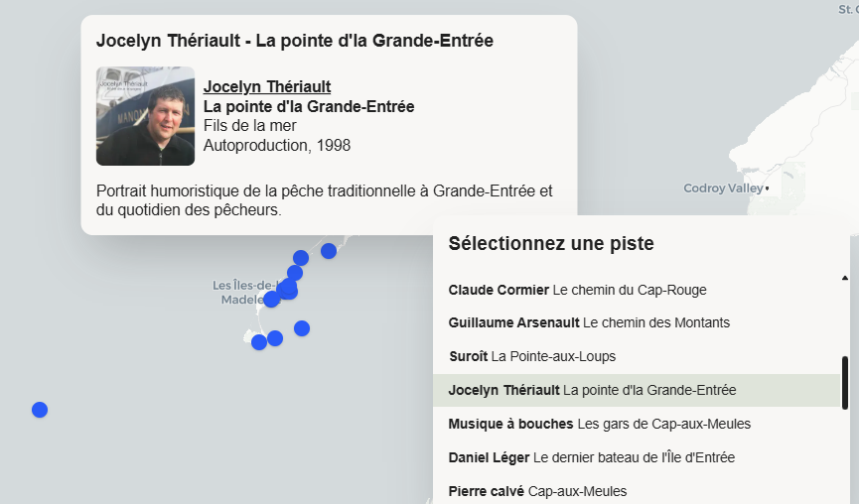Select Guillaume Arsenault Le chemin des Montants
The height and width of the screenshot is (504, 859).
(589, 322)
